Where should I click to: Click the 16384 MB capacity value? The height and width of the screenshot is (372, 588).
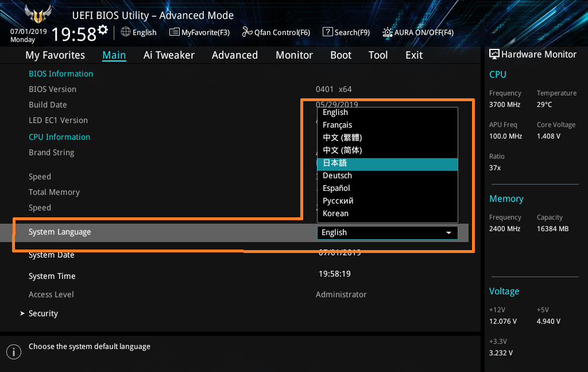click(552, 229)
